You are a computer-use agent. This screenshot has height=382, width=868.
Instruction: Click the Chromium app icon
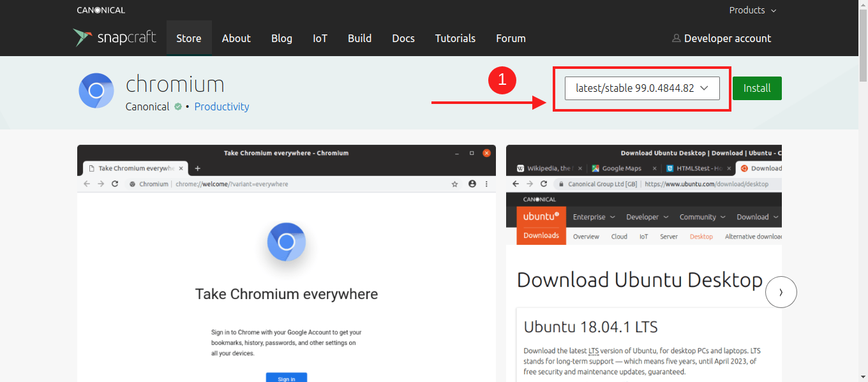[96, 91]
